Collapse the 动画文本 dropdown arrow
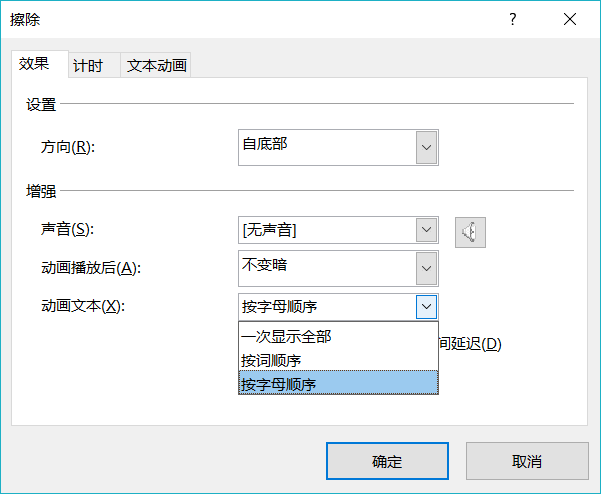 click(427, 306)
